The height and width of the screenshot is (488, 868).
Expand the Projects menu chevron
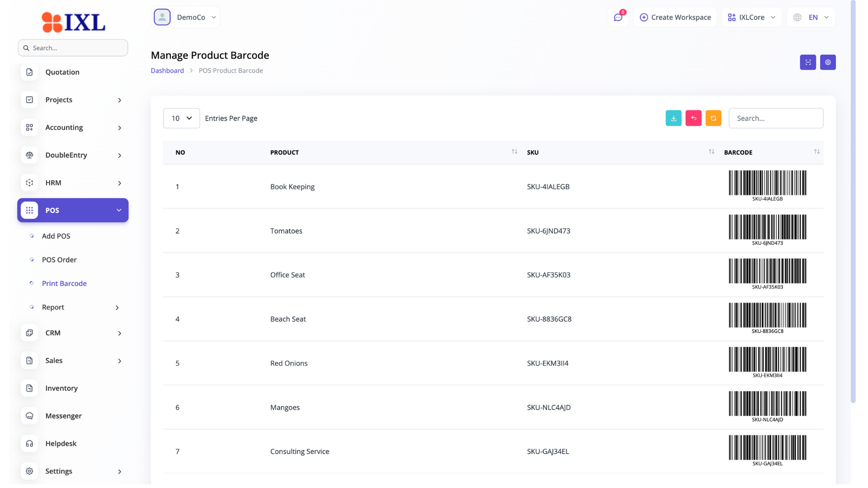[120, 100]
